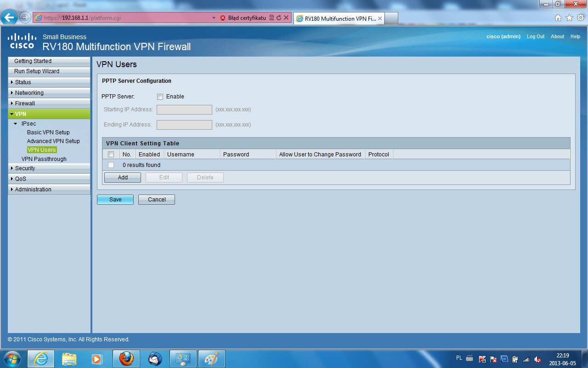The height and width of the screenshot is (368, 588).
Task: Toggle select-all checkbox in table header
Action: tap(111, 155)
